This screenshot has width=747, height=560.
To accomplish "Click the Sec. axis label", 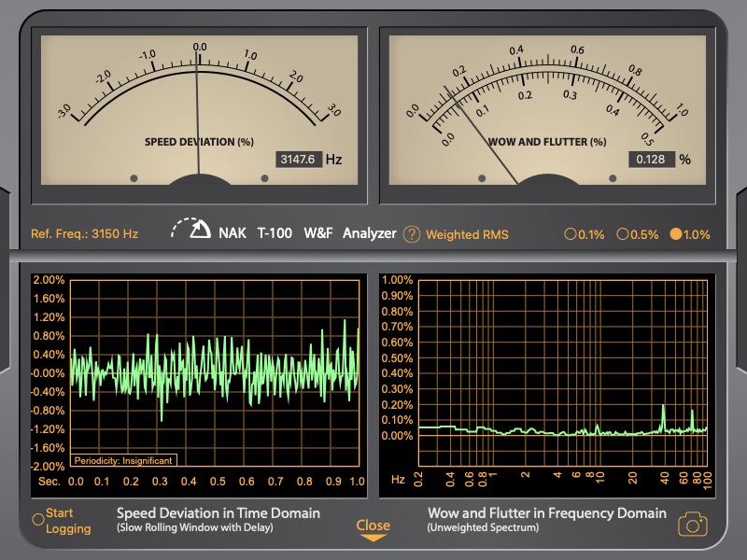I will 49,482.
